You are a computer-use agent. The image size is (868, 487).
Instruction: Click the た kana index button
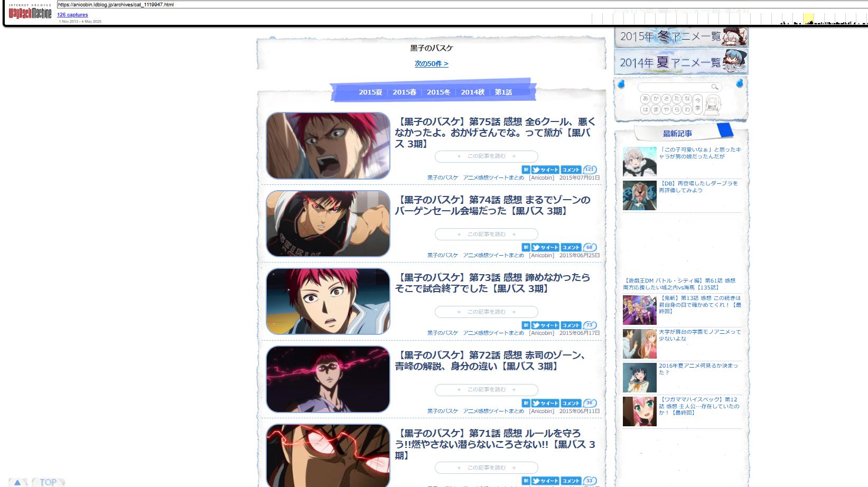click(677, 99)
